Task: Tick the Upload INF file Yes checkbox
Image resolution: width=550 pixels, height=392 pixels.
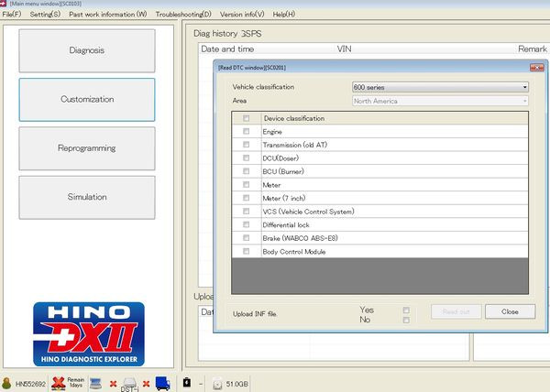Action: click(406, 310)
